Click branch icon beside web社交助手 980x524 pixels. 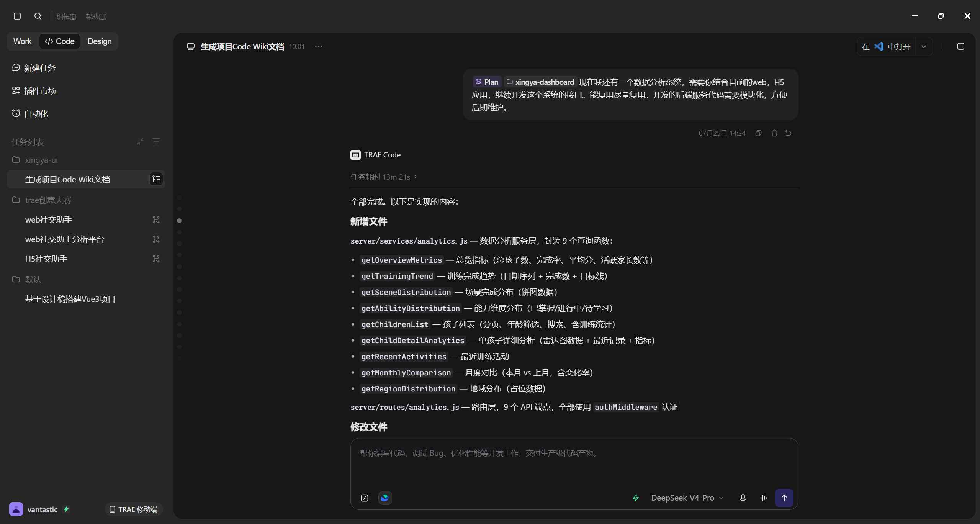[156, 219]
